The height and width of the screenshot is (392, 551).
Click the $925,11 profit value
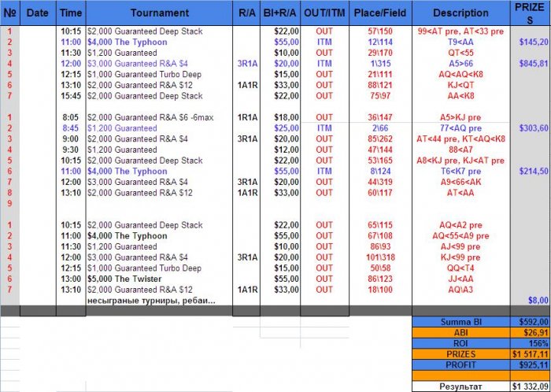tap(531, 365)
